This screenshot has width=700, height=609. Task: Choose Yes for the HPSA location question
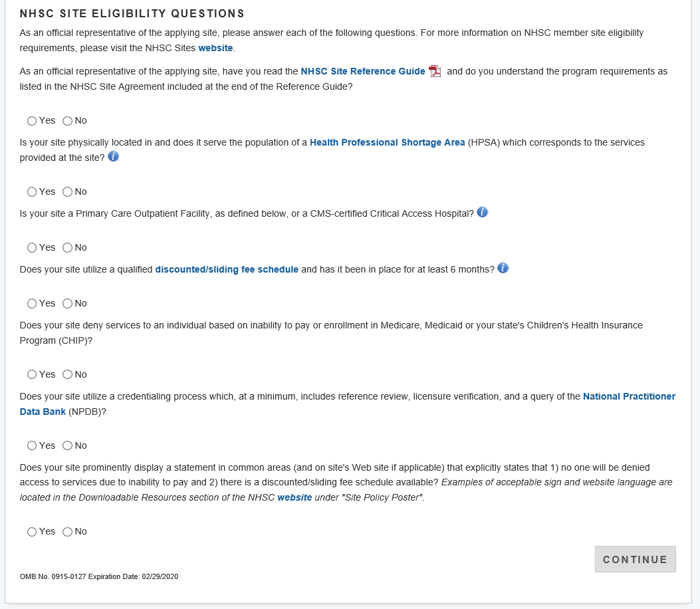(x=32, y=192)
